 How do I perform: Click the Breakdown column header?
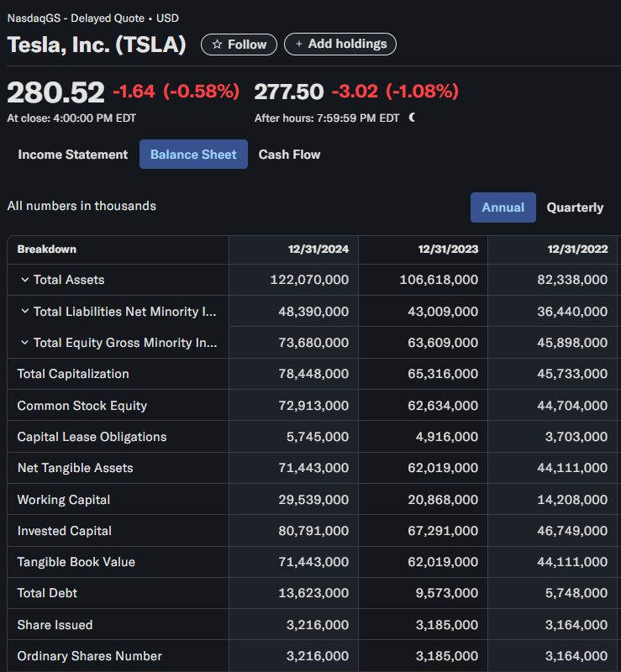[x=47, y=249]
